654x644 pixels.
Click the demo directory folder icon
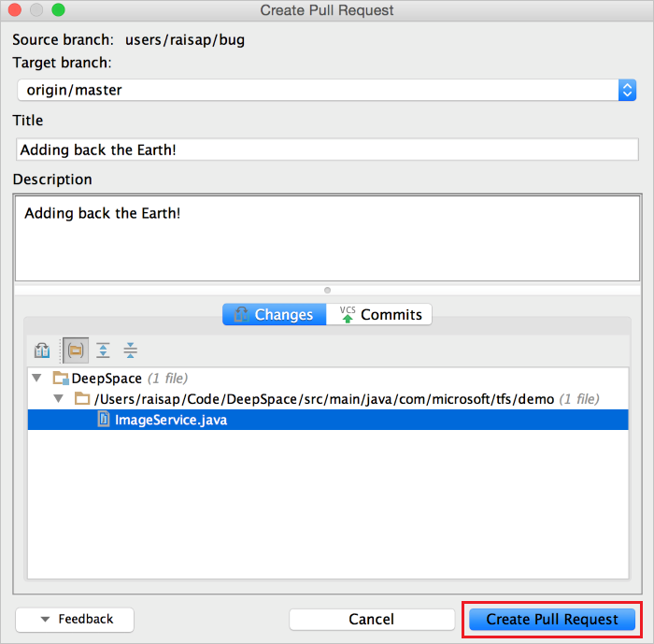pos(82,399)
